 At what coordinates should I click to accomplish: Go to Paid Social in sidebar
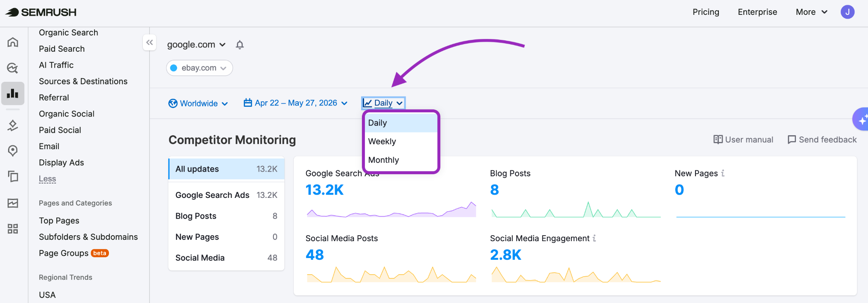pyautogui.click(x=60, y=130)
